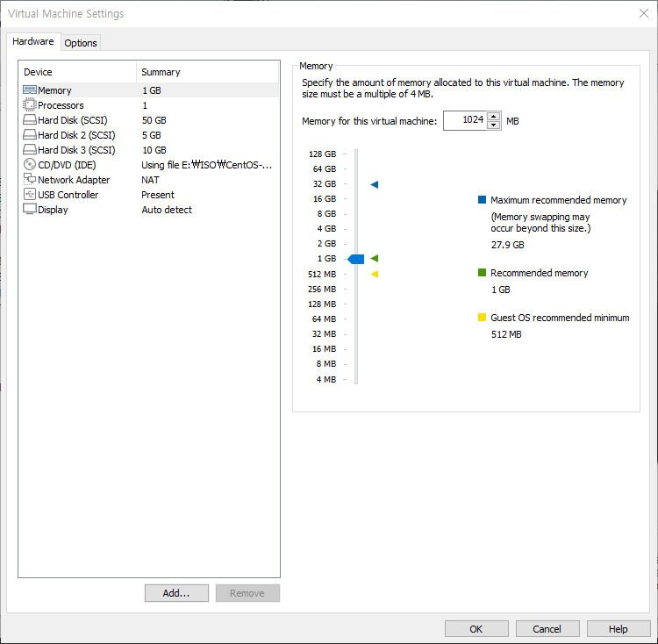The width and height of the screenshot is (658, 644).
Task: Click the Hard Disk (SCSI) drive icon
Action: click(29, 120)
